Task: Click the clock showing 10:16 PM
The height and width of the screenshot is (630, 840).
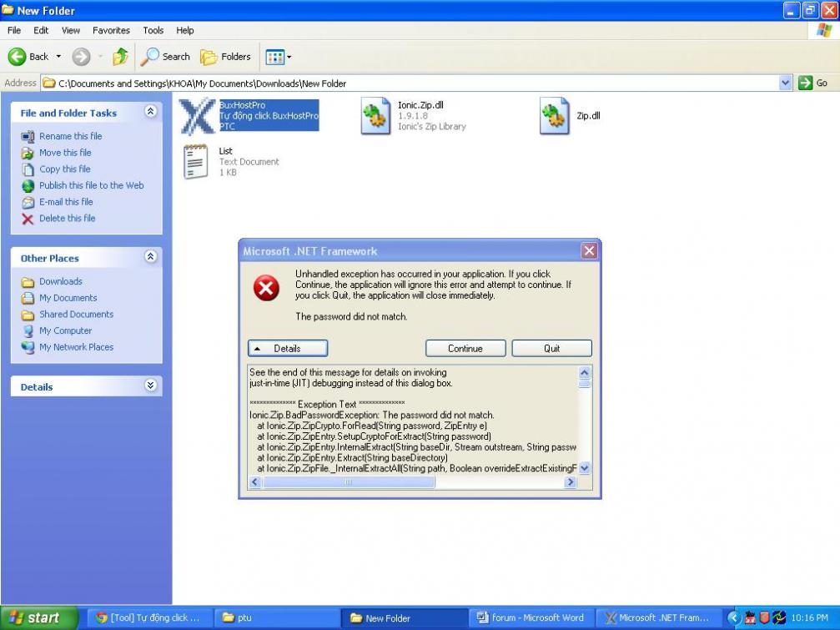Action: [x=809, y=618]
